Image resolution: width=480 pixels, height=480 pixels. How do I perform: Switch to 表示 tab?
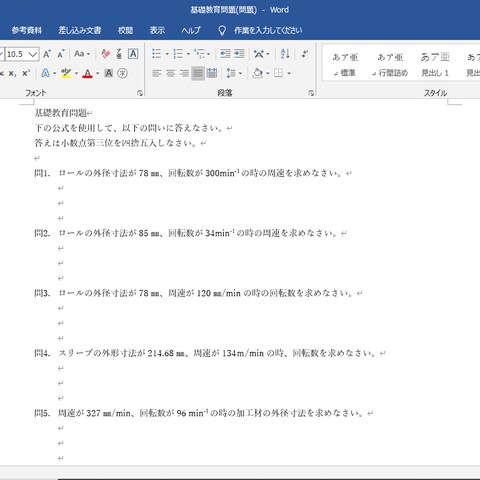[x=157, y=30]
